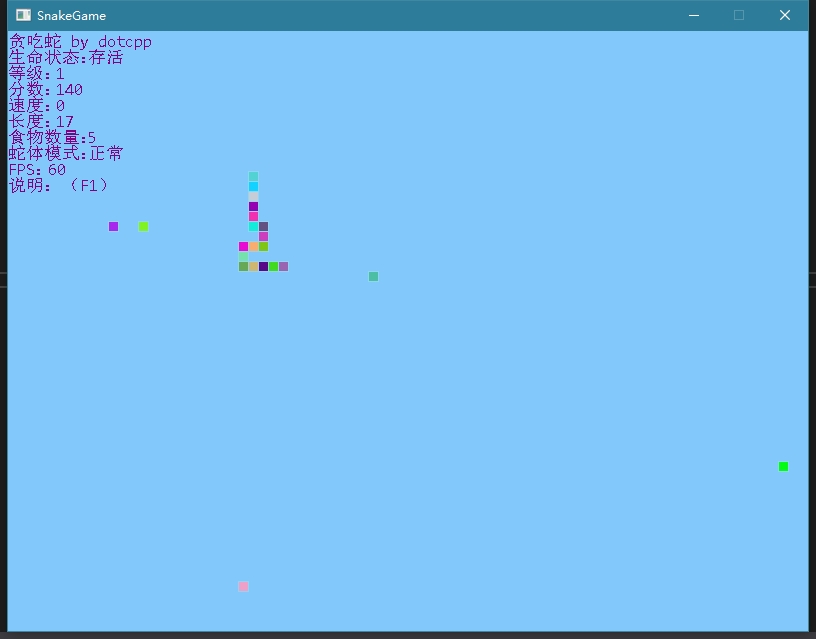Click the teal food square right of the snake
Screen dimensions: 816x639
click(374, 276)
